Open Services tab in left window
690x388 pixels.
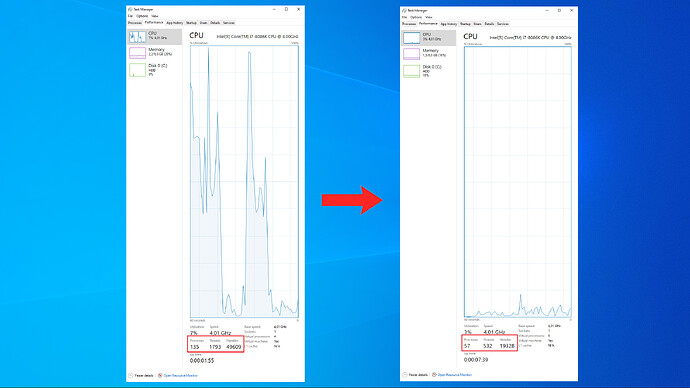[228, 23]
